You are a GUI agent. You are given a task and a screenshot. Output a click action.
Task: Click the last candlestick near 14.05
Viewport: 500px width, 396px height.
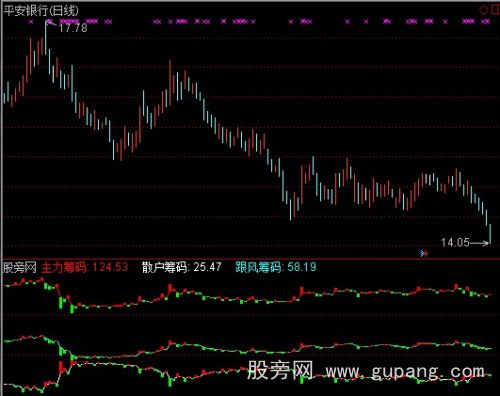point(490,233)
